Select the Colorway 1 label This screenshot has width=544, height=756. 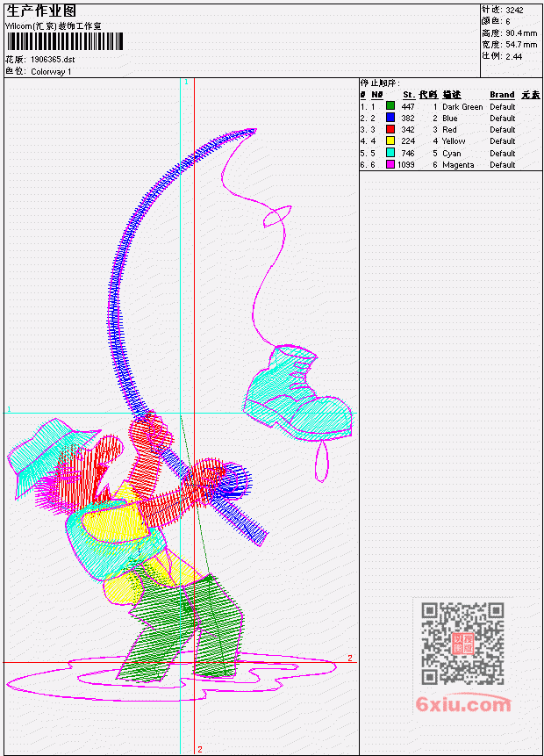pyautogui.click(x=51, y=72)
